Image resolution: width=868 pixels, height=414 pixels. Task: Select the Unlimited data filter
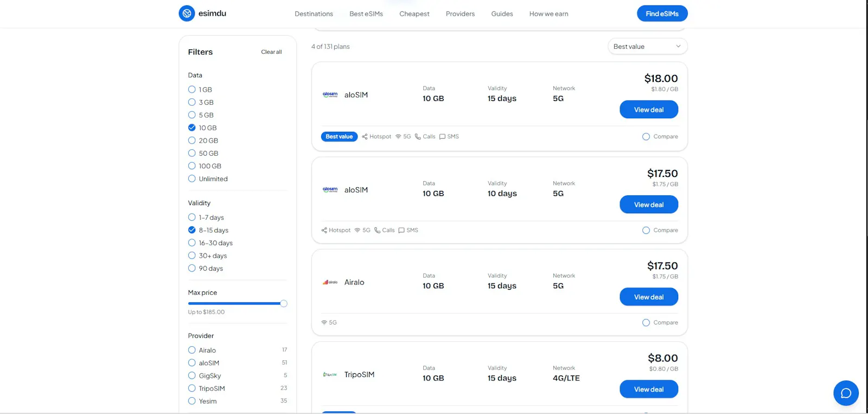click(x=192, y=179)
